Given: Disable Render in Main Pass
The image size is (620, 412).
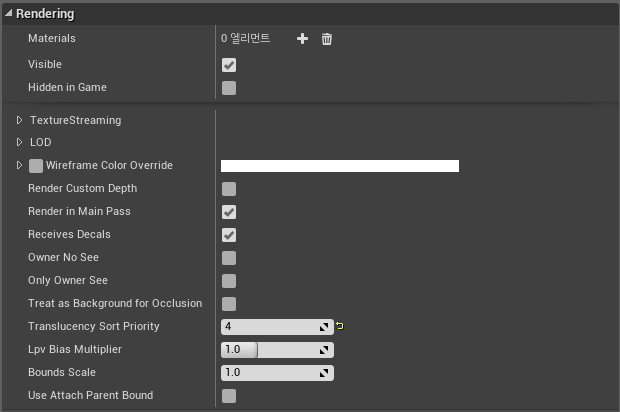Looking at the screenshot, I should [229, 212].
